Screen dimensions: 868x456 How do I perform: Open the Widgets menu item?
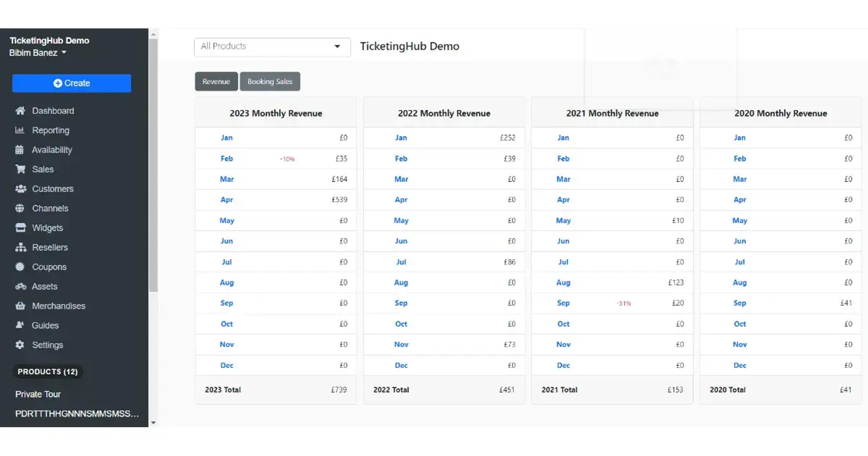click(47, 228)
